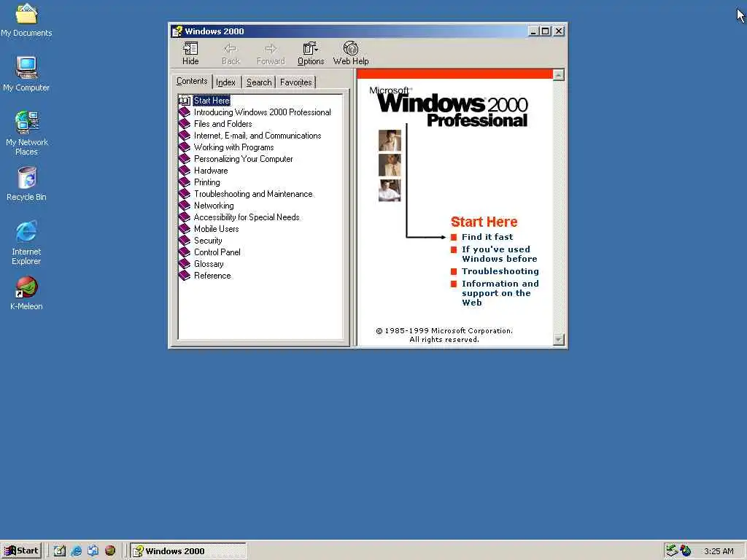
Task: Open Information and support on the Web link
Action: click(500, 293)
